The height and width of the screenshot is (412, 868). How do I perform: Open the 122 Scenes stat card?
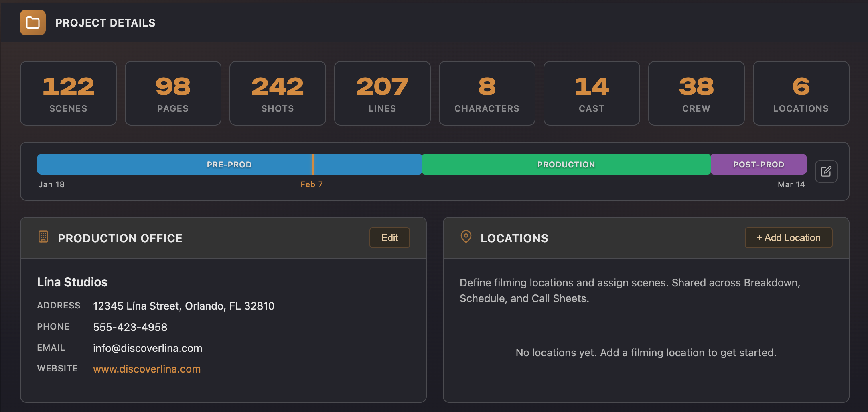pos(68,93)
